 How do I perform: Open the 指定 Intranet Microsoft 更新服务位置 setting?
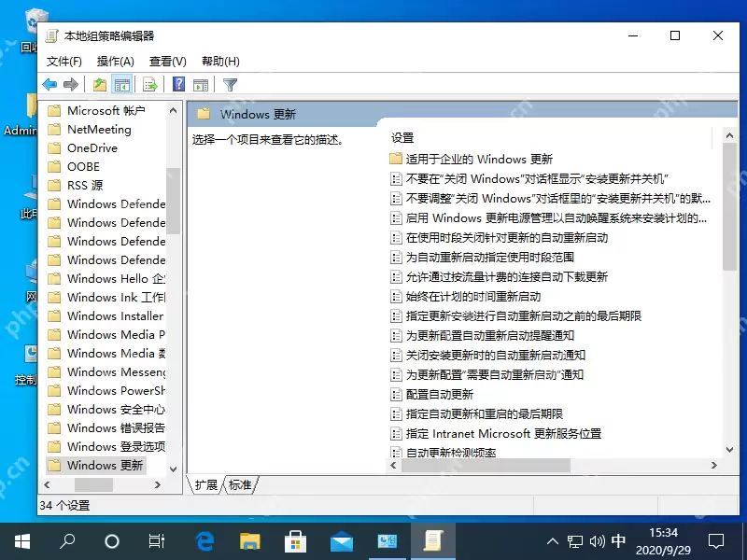tap(497, 432)
